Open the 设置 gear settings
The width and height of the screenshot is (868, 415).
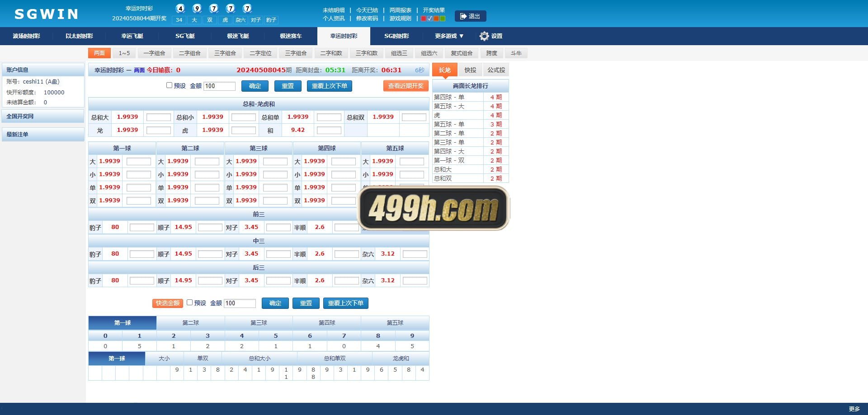(x=491, y=36)
